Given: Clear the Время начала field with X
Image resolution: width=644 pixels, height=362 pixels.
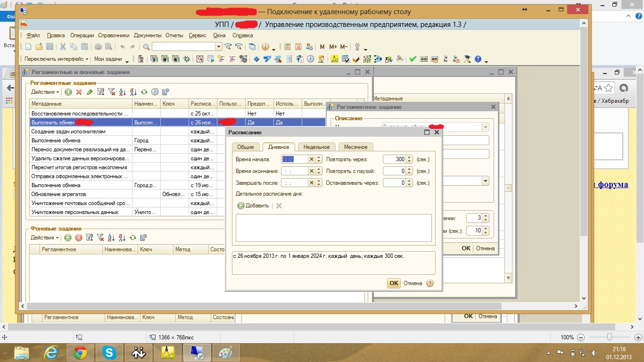Looking at the screenshot, I should click(311, 159).
